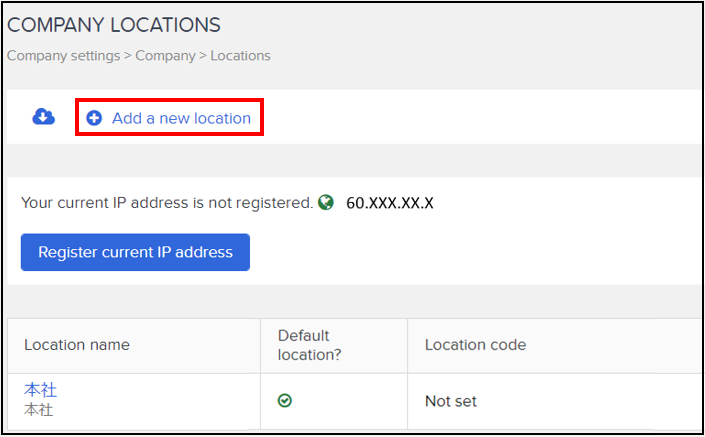Viewport: 705px width, 437px height.
Task: Click the arrow separator after Company settings
Action: tap(128, 56)
